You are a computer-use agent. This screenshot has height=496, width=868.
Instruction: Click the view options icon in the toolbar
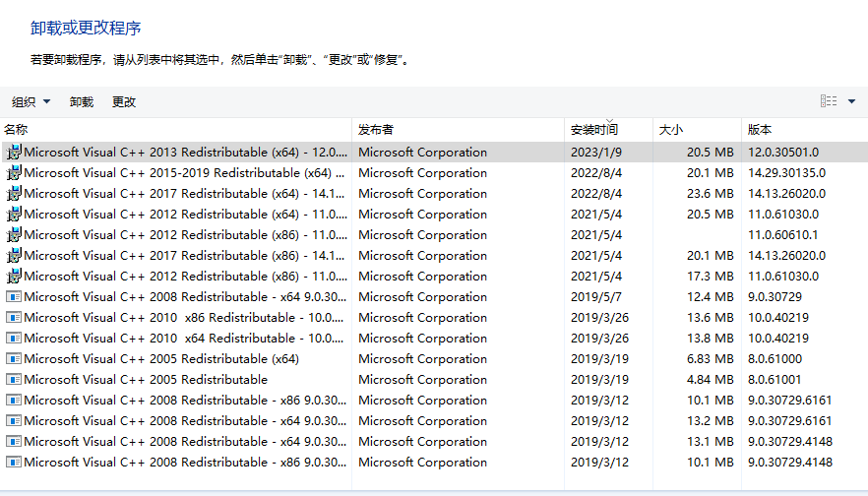tap(829, 100)
